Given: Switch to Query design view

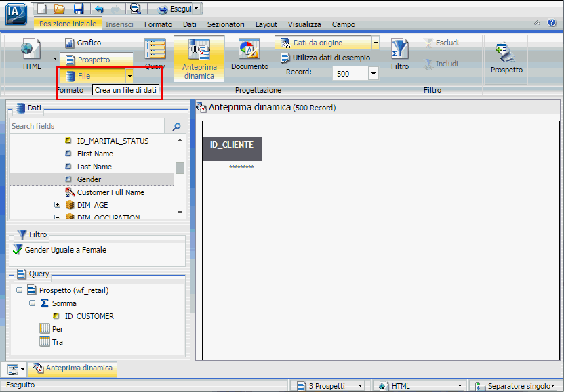Looking at the screenshot, I should point(155,55).
